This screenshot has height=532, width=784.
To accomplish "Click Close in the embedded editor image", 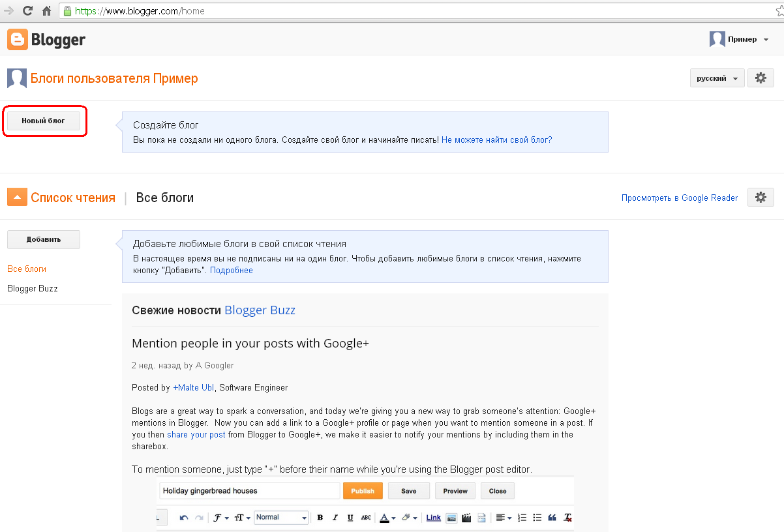I will 498,491.
